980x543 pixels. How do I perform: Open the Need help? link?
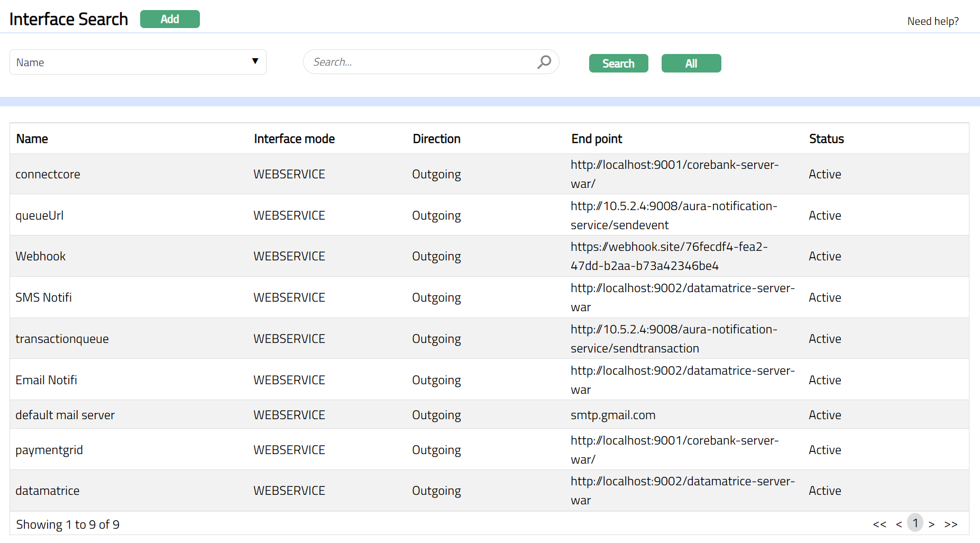point(932,21)
